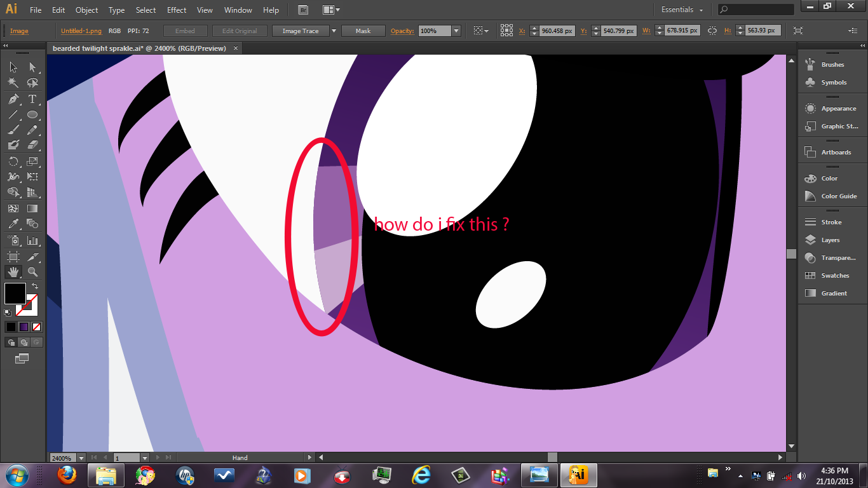This screenshot has width=868, height=488.
Task: Open the File menu
Action: click(36, 10)
